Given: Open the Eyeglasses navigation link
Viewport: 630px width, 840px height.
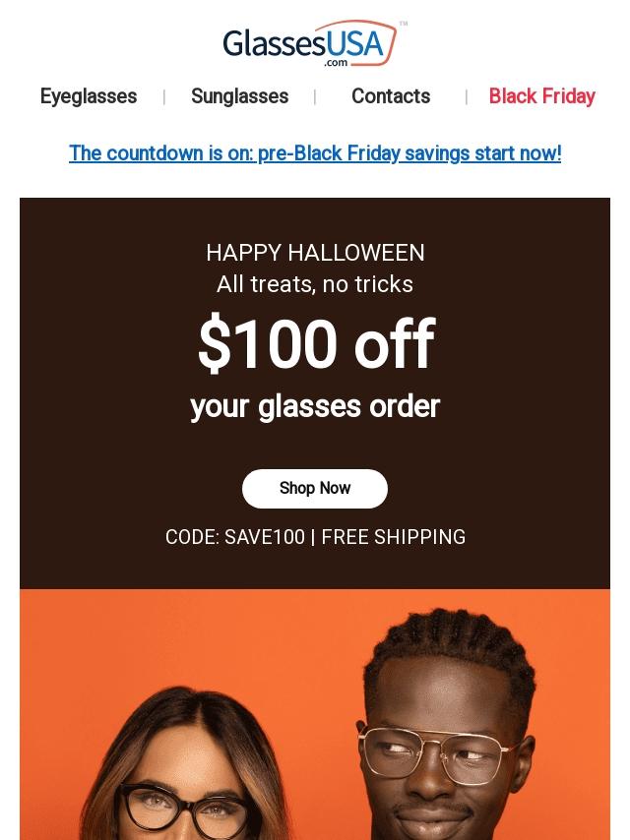Looking at the screenshot, I should coord(89,96).
